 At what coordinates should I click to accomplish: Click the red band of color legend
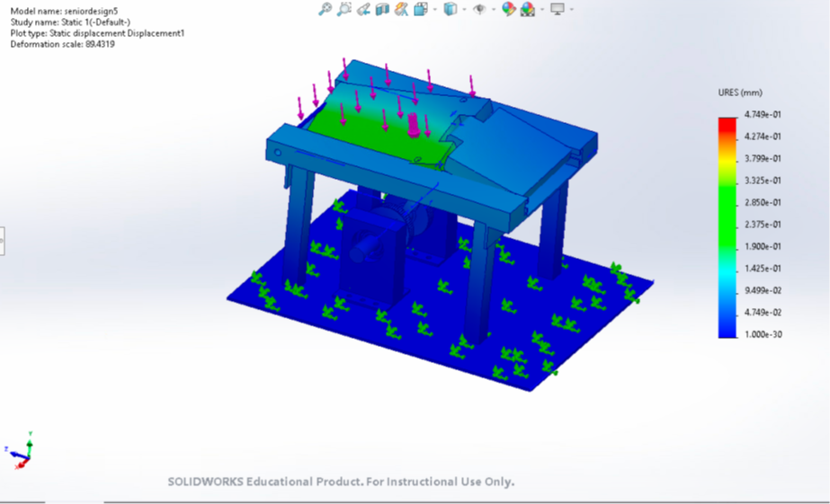727,125
